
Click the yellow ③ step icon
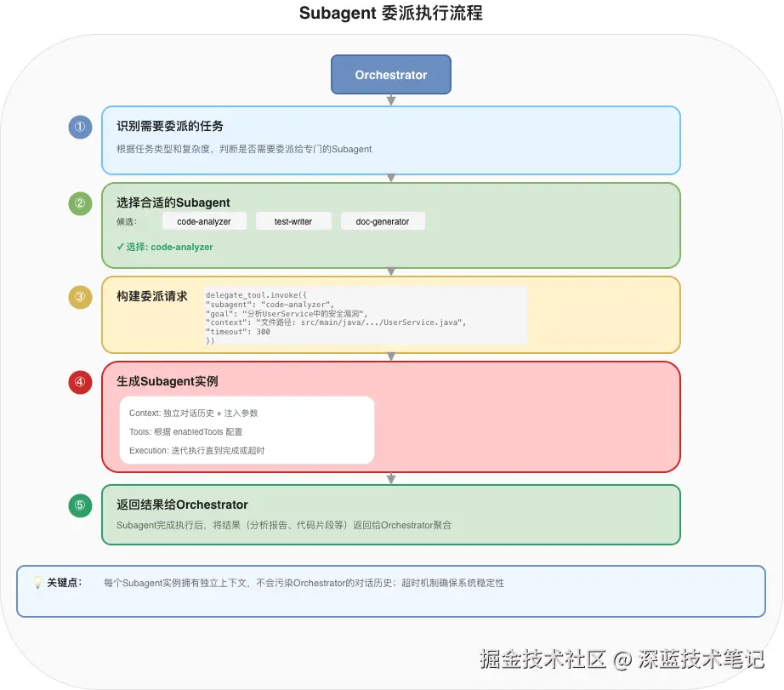click(79, 297)
